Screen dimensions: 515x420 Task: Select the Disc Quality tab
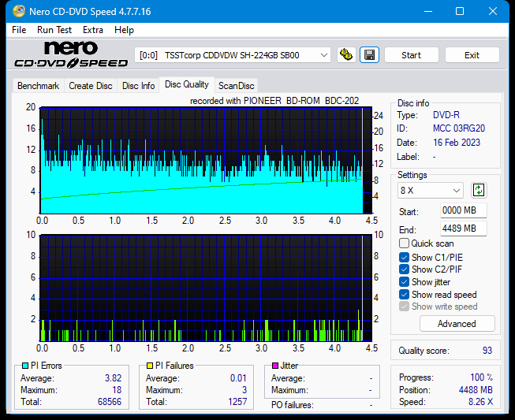tap(187, 84)
